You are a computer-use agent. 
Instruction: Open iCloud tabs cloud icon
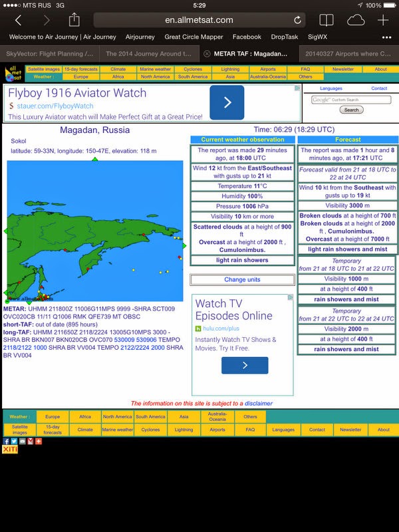tap(356, 21)
